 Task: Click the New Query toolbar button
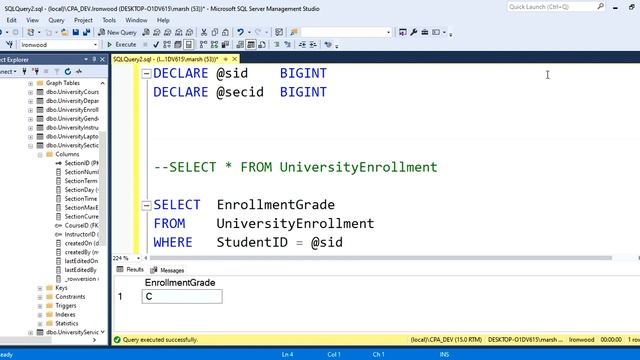117,32
